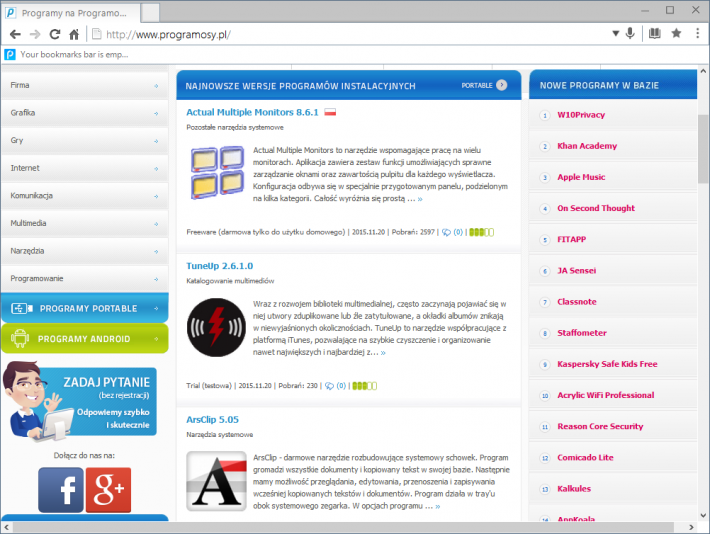This screenshot has width=710, height=534.
Task: Open the browser three-dot menu
Action: (x=697, y=33)
